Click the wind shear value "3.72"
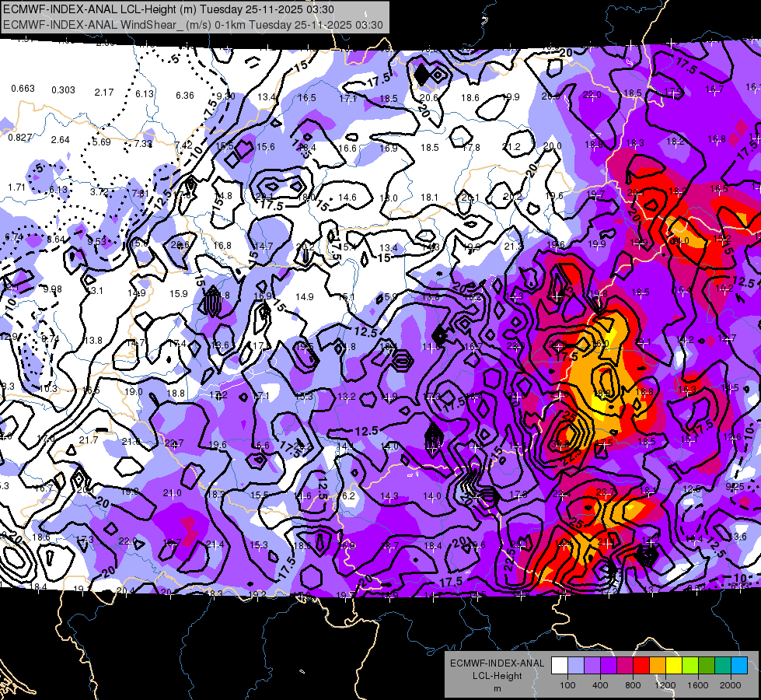Image resolution: width=761 pixels, height=700 pixels. tap(99, 192)
